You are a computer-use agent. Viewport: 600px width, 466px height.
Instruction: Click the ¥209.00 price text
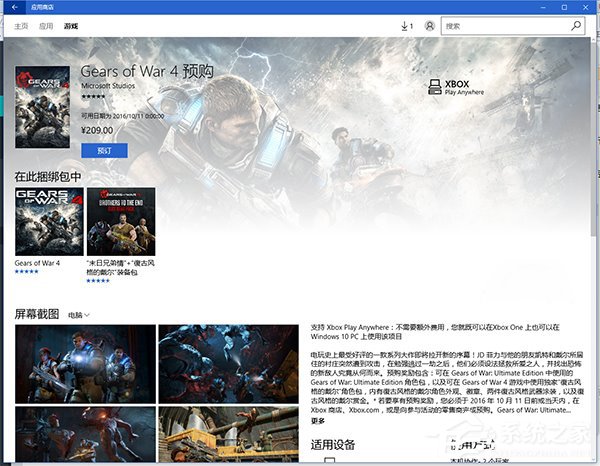tap(97, 130)
